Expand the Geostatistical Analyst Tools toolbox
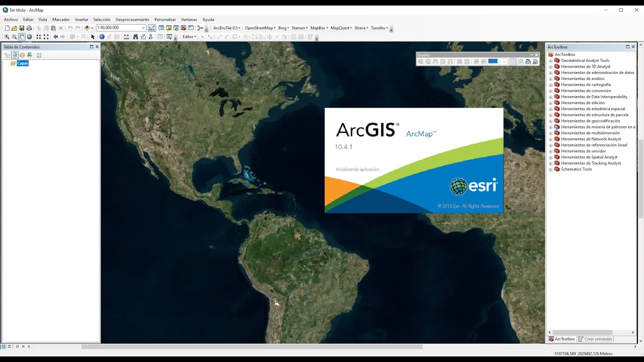 tap(550, 61)
